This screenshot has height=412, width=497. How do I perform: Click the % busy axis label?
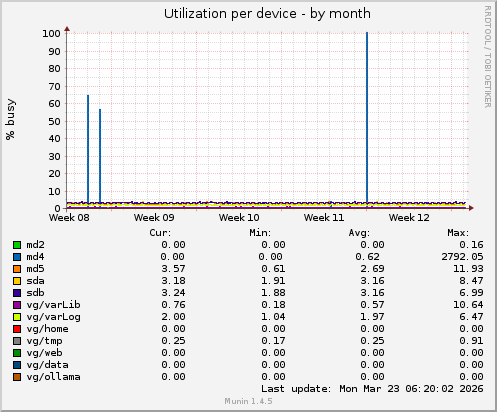[x=10, y=119]
